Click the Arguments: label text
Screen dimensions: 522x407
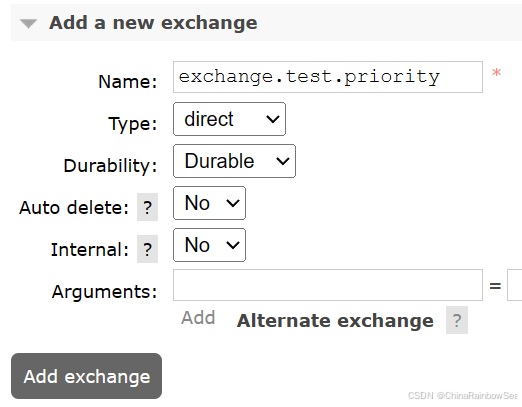pyautogui.click(x=104, y=292)
